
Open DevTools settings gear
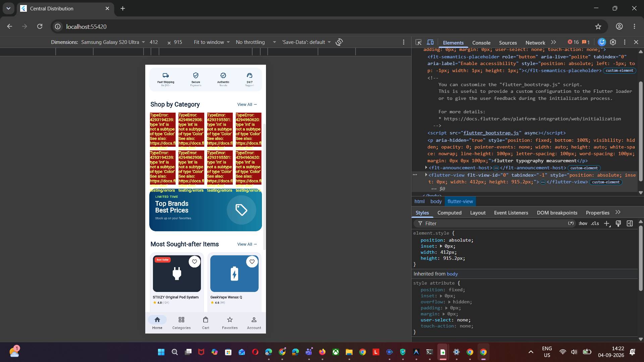(613, 42)
